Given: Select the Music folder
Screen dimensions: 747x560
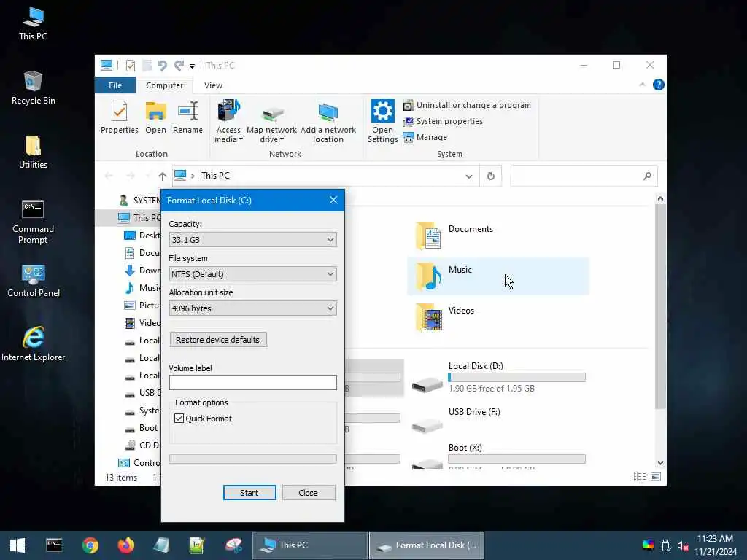Looking at the screenshot, I should pyautogui.click(x=498, y=276).
